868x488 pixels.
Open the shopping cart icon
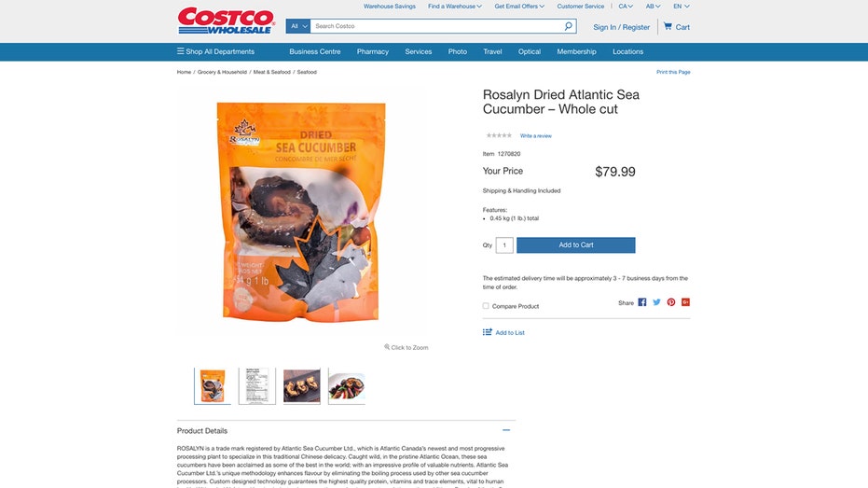tap(668, 26)
